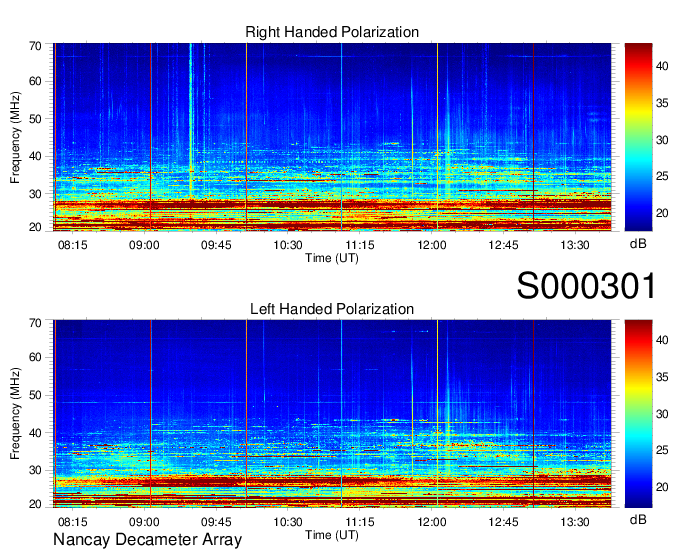
Task: Click the 35 dB label on top colorbar
Action: tap(662, 103)
